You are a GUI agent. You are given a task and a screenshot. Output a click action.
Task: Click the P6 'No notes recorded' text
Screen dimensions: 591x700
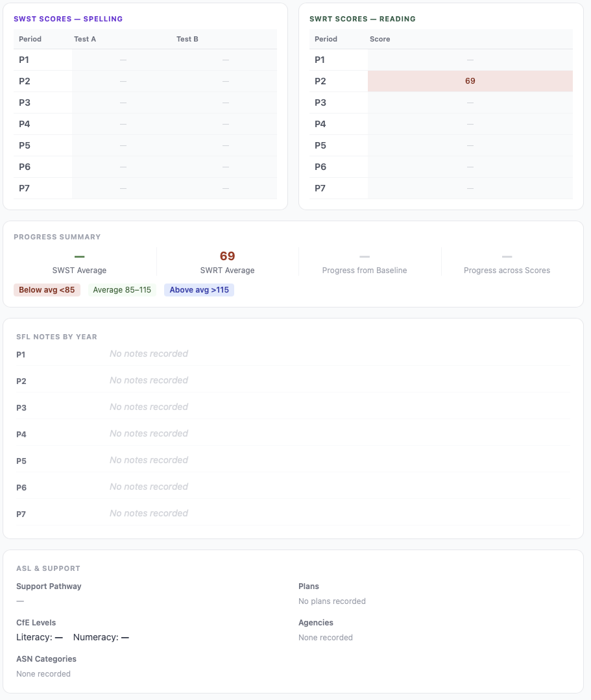tap(149, 487)
